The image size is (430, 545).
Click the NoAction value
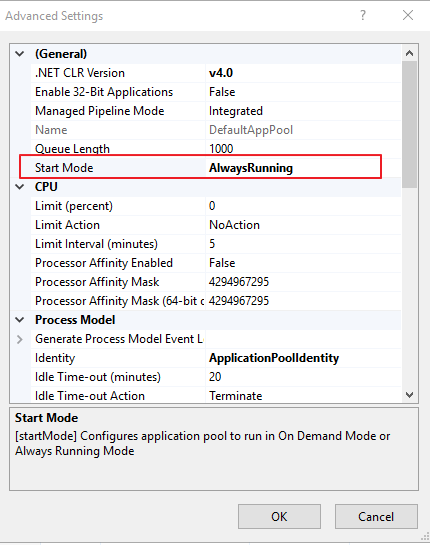click(234, 225)
